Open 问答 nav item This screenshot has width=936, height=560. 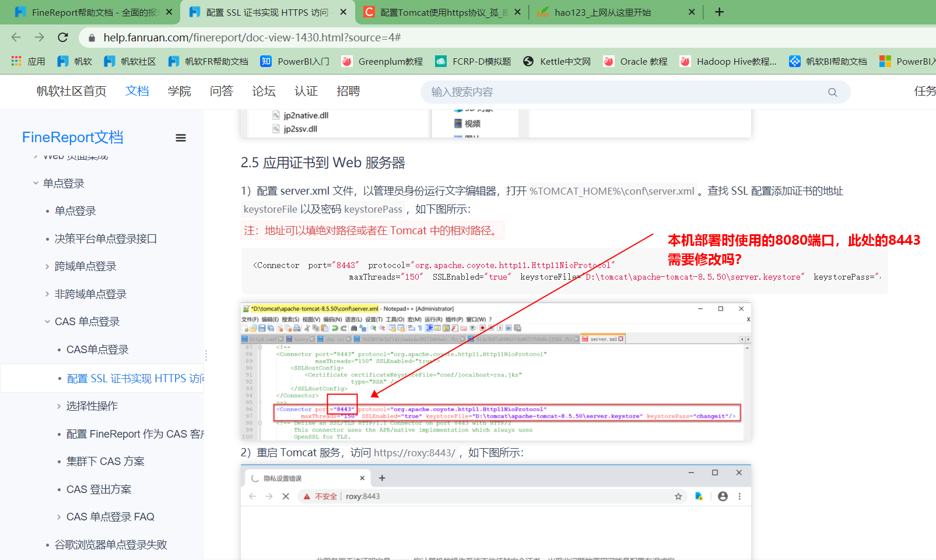tap(222, 91)
